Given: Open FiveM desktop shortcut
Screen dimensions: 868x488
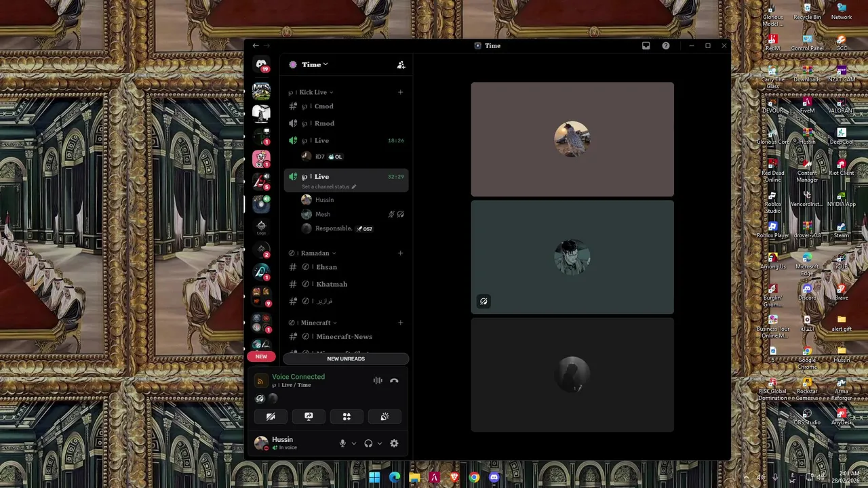Looking at the screenshot, I should coord(807,105).
